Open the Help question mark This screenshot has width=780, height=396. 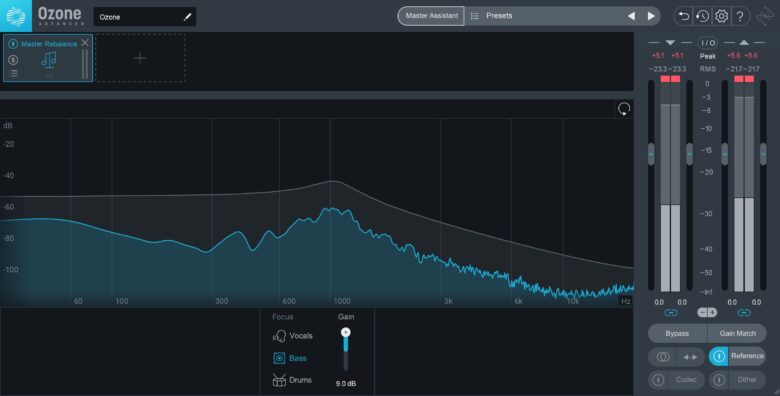pyautogui.click(x=740, y=16)
